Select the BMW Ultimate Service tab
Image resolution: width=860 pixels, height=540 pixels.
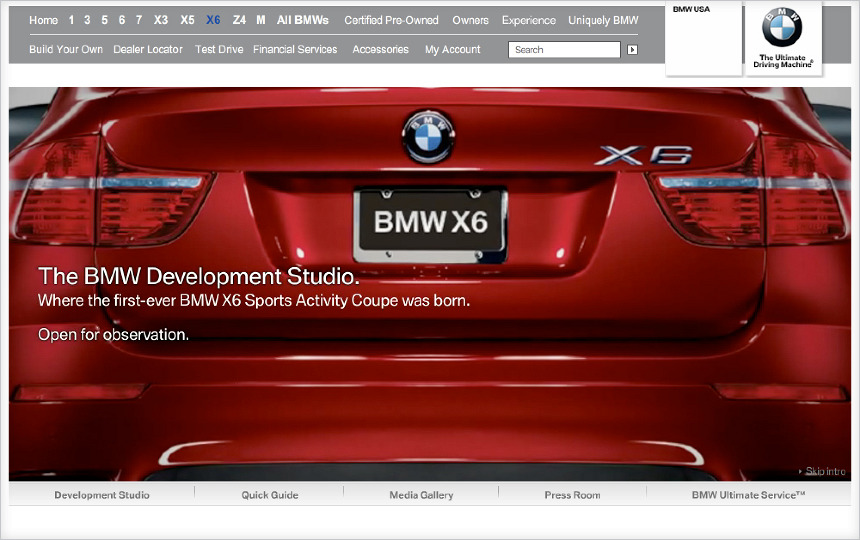(x=748, y=495)
